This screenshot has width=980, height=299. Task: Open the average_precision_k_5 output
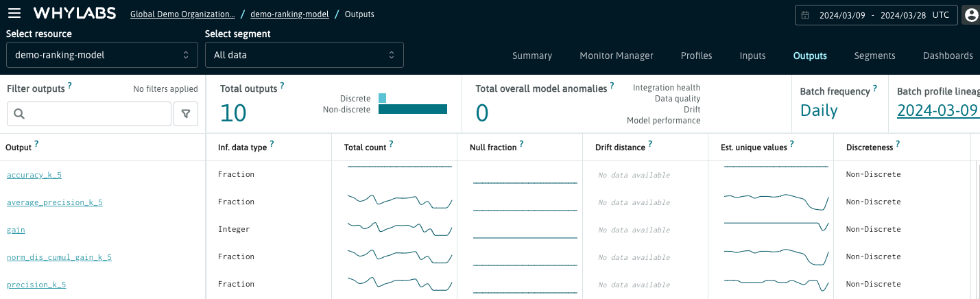pos(55,203)
